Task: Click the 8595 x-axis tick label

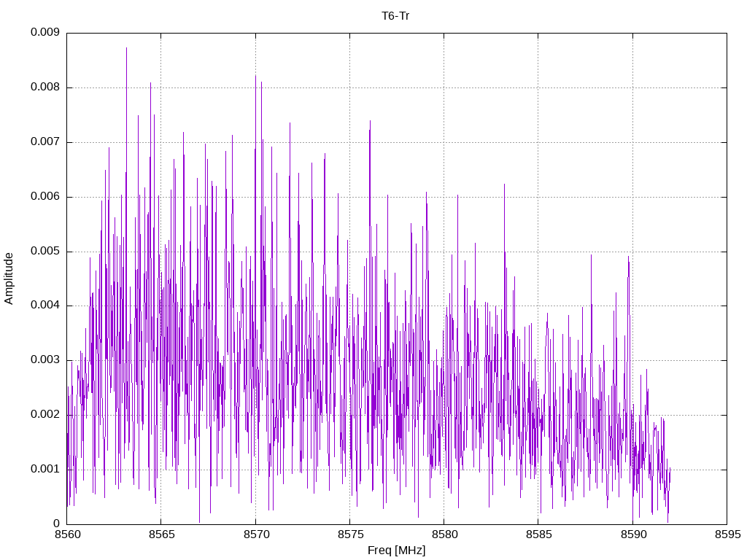Action: point(727,534)
